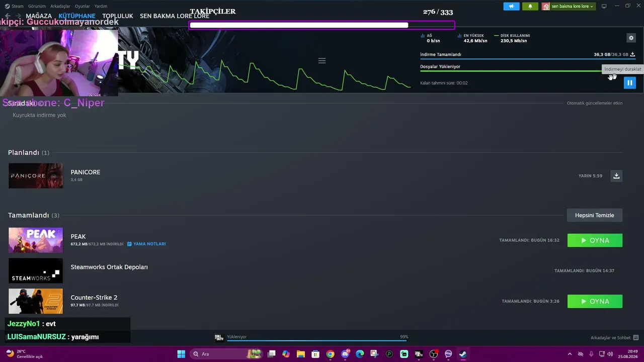Open the SEN BAKMA LORE LORE profile tab
Screen dimensions: 644x362
(x=175, y=16)
